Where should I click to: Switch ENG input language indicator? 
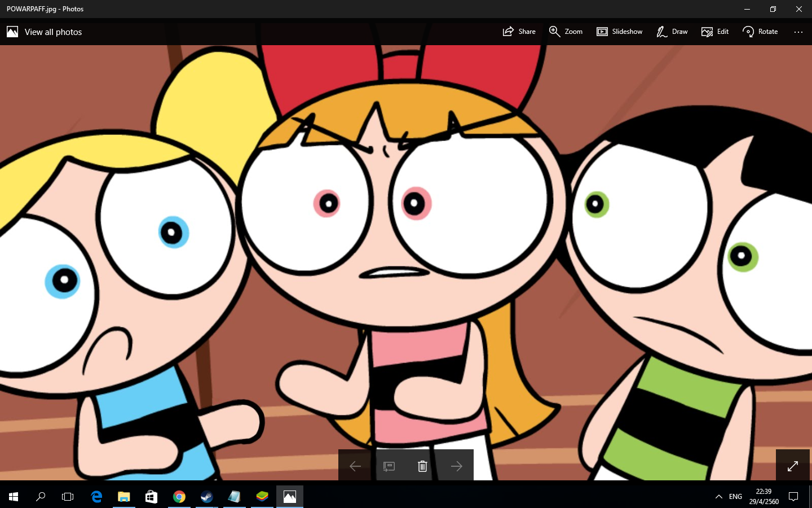[x=735, y=497]
